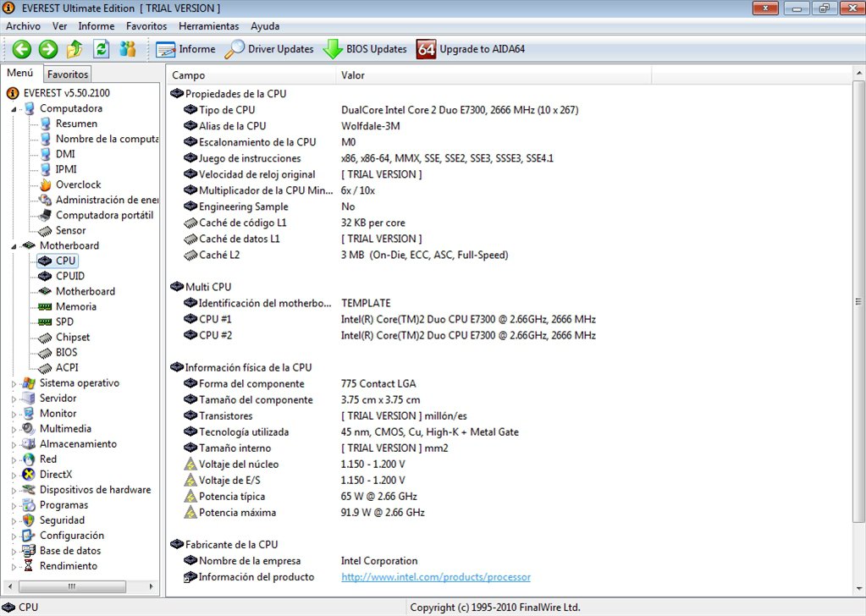The height and width of the screenshot is (616, 866).
Task: Open the Herramientas menu
Action: (x=209, y=26)
